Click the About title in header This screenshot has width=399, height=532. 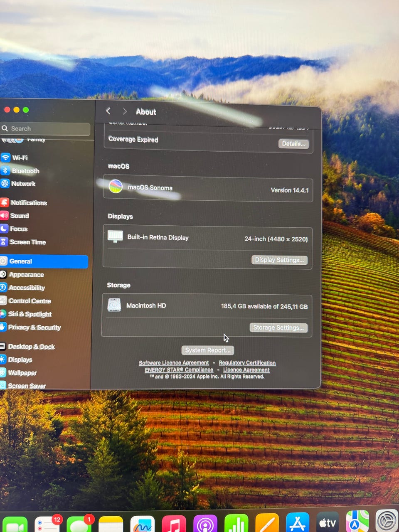click(x=146, y=112)
